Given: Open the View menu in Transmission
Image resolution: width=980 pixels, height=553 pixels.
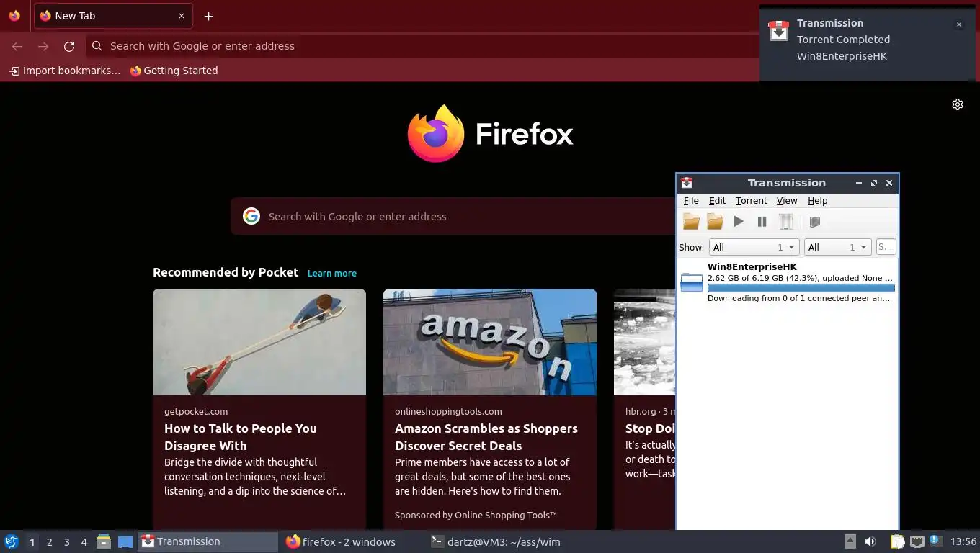Looking at the screenshot, I should [x=786, y=201].
